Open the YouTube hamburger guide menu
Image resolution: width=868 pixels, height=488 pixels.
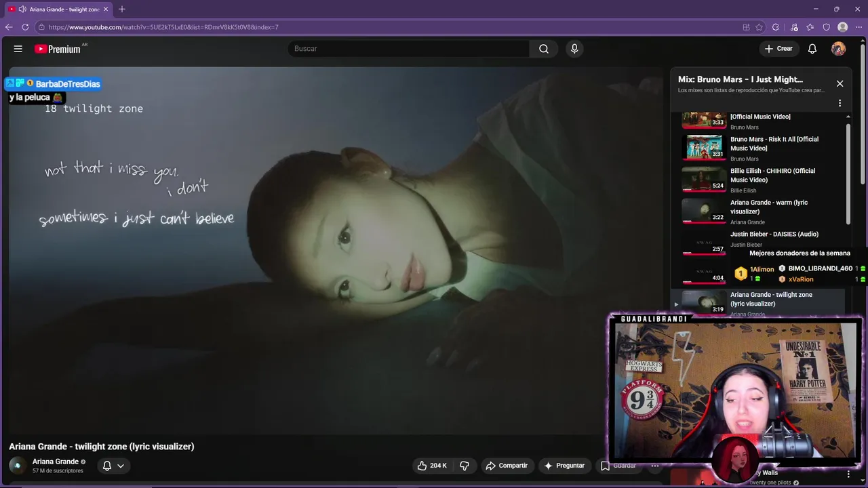coord(18,49)
